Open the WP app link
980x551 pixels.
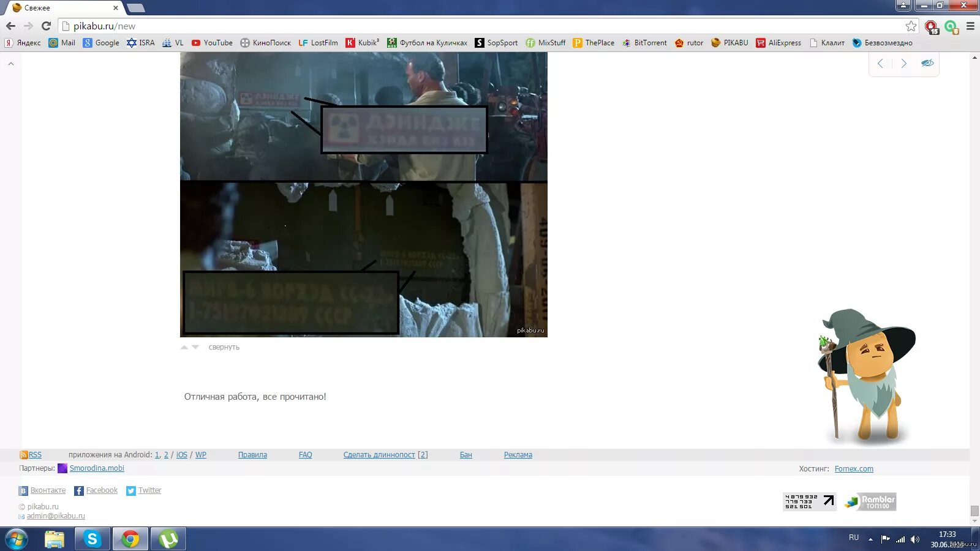201,455
